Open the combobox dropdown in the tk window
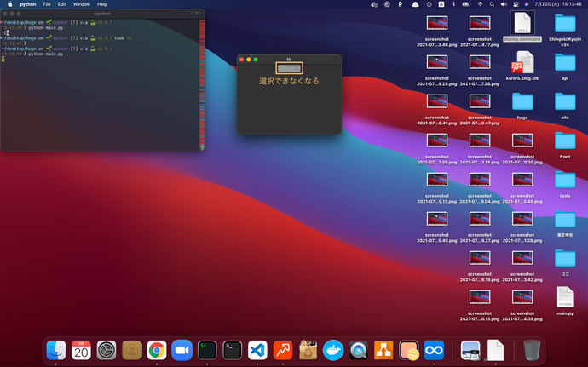 coord(289,68)
